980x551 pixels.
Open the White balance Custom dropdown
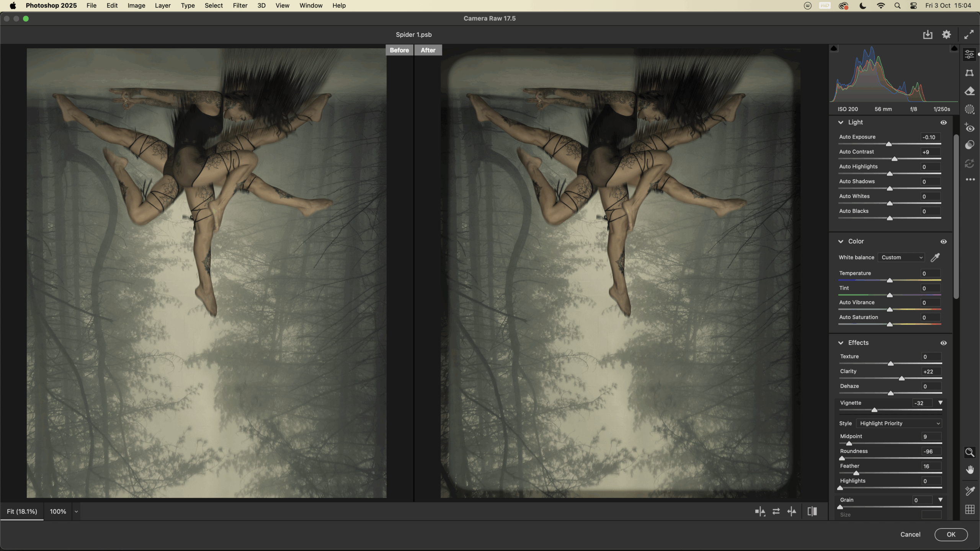pyautogui.click(x=902, y=258)
